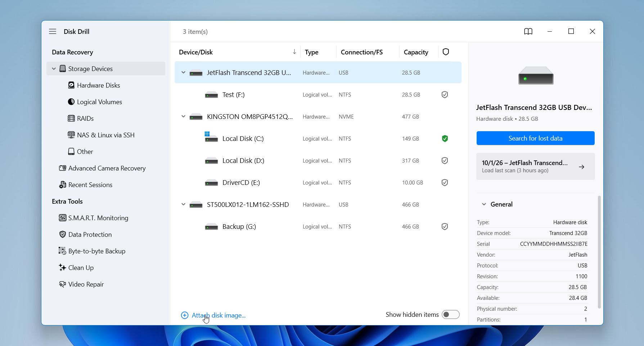Click the Type column header

[311, 52]
